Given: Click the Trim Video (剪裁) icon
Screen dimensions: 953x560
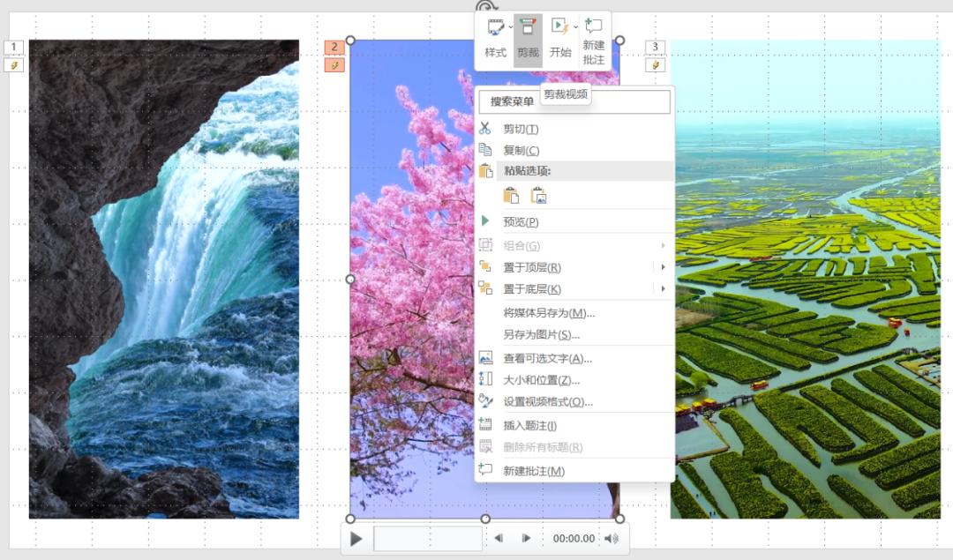Looking at the screenshot, I should pos(528,30).
